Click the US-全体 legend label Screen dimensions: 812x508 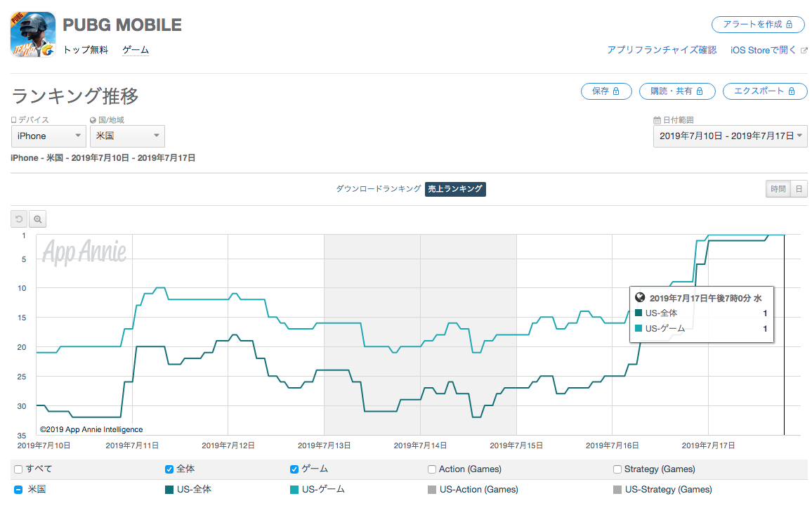(x=194, y=490)
